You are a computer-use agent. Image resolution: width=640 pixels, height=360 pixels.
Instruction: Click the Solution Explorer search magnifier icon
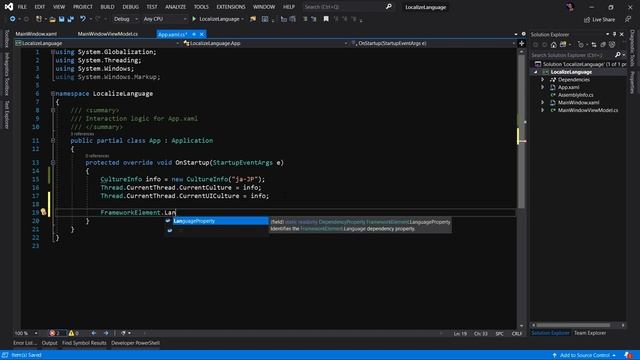click(618, 55)
